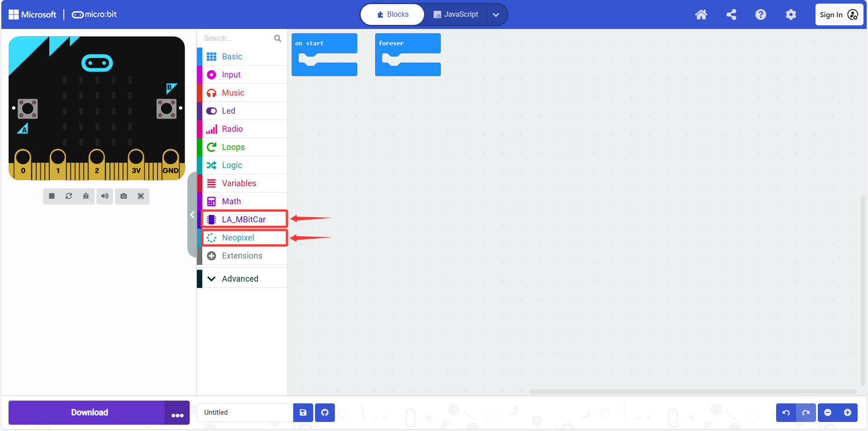Switch to the JavaScript tab
This screenshot has height=431, width=868.
tap(456, 14)
